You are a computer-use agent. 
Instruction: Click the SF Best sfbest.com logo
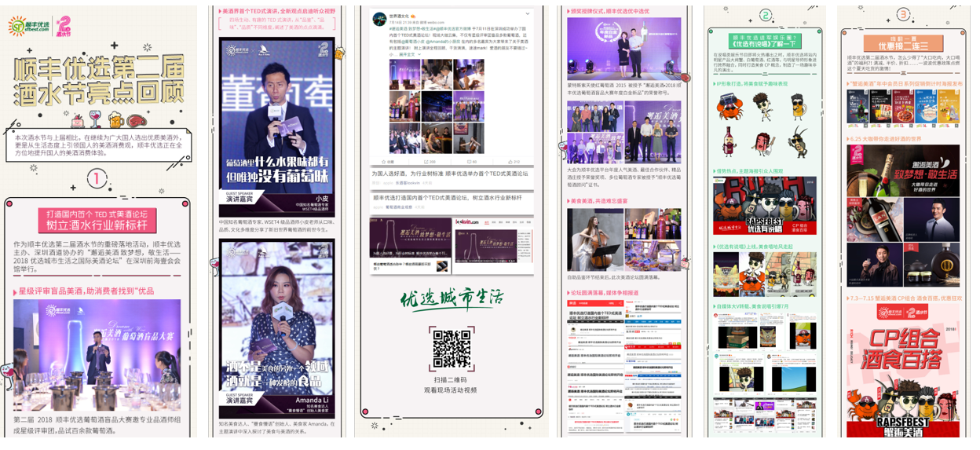click(28, 27)
